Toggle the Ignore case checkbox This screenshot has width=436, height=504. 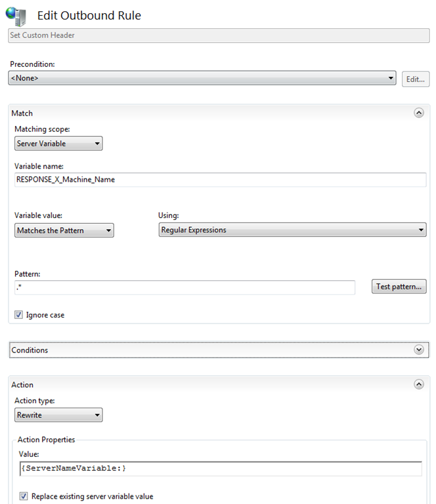pyautogui.click(x=18, y=315)
